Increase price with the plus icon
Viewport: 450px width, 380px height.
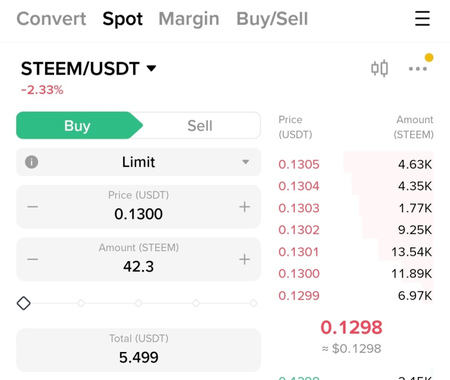pos(244,207)
